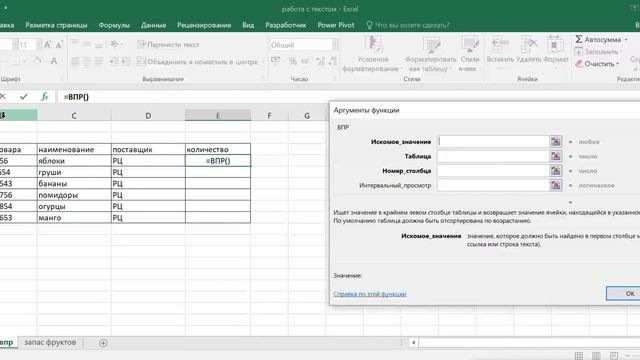The height and width of the screenshot is (360, 640).
Task: Open the dropdown arrow next to Очистить
Action: (x=618, y=64)
